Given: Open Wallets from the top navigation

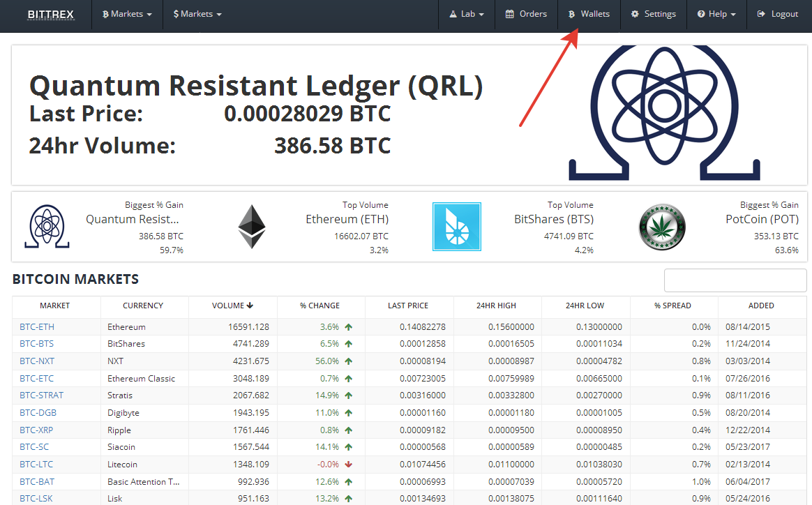Looking at the screenshot, I should 589,14.
